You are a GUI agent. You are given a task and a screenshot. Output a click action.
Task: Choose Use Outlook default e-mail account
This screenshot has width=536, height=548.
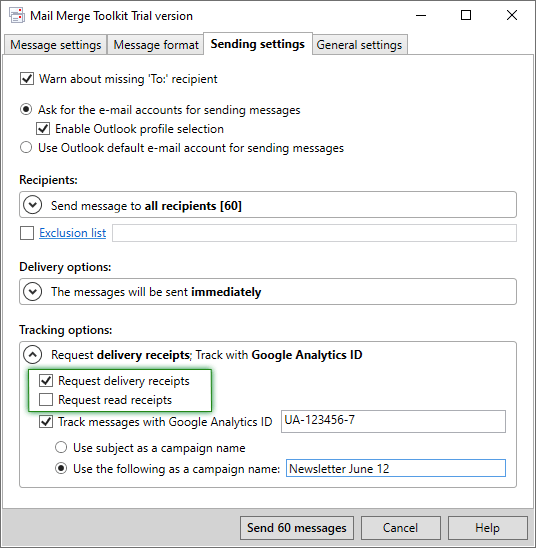26,147
